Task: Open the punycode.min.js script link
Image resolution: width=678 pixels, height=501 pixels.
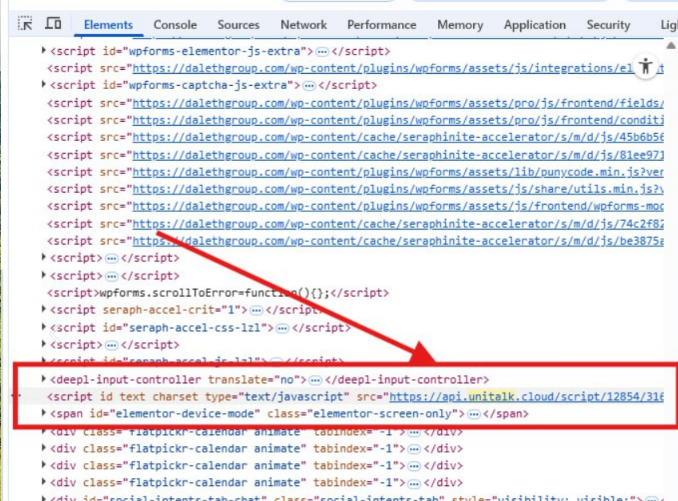Action: pos(398,172)
